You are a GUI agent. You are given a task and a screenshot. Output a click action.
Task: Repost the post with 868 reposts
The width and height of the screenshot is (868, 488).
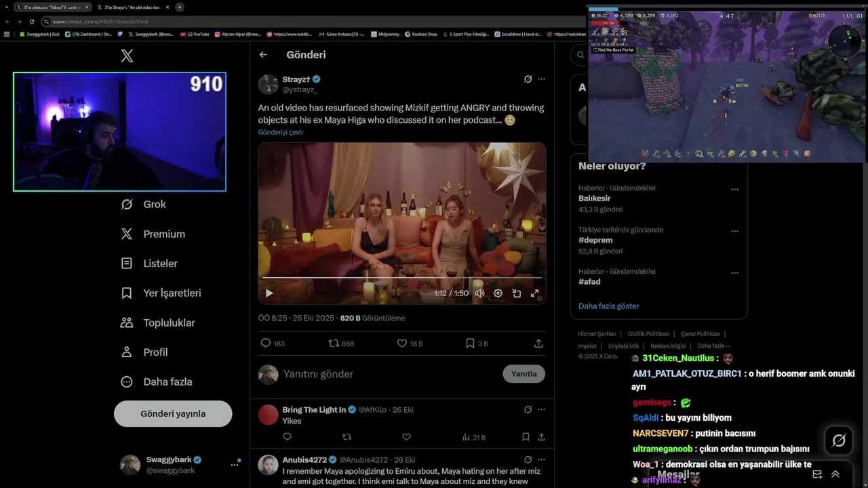341,344
